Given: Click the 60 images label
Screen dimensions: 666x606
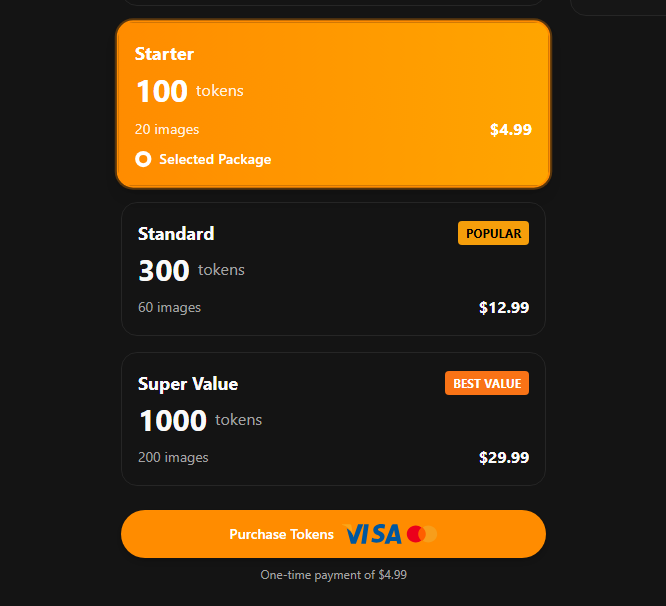Looking at the screenshot, I should (x=169, y=307).
